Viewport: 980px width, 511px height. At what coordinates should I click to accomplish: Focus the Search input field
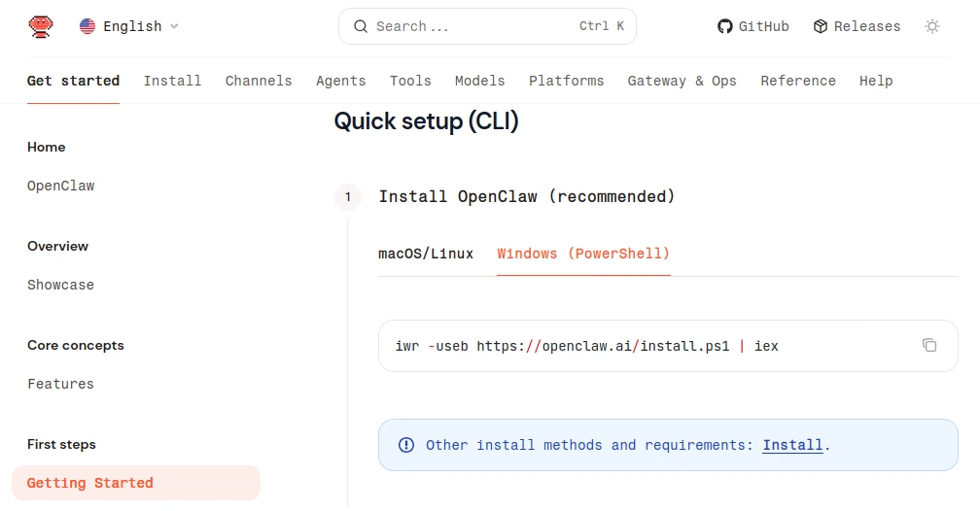coord(467,26)
